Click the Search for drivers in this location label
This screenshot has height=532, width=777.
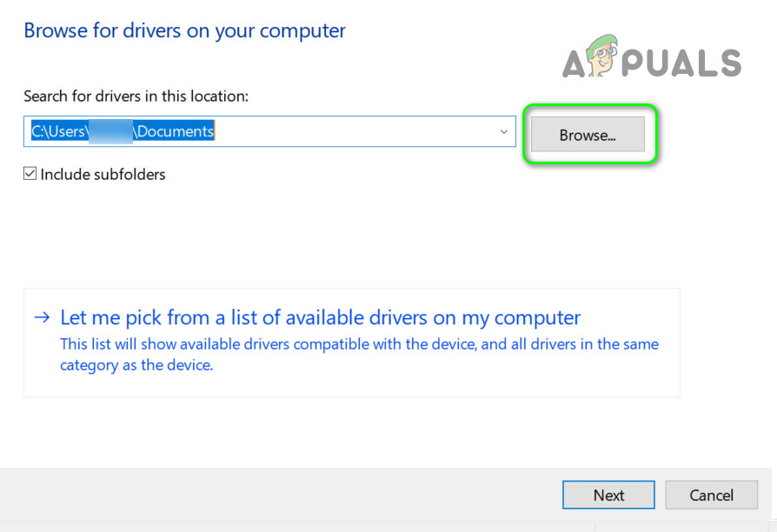pos(136,96)
